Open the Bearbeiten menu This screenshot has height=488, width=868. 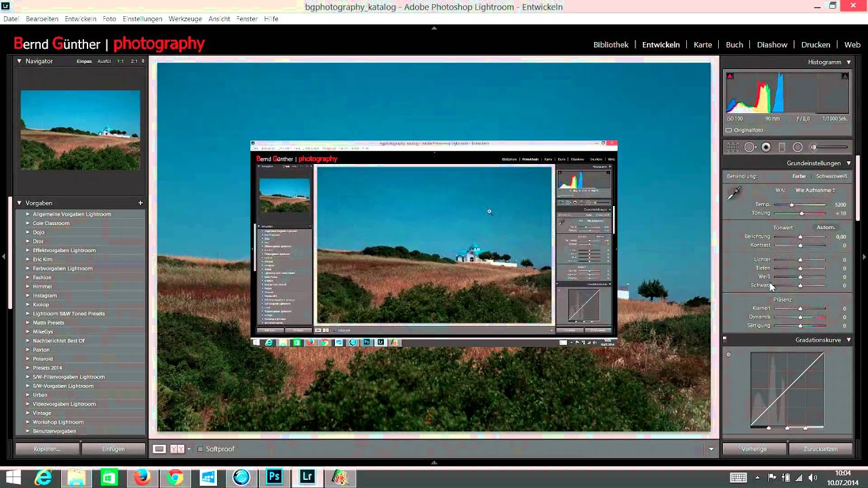pos(42,19)
